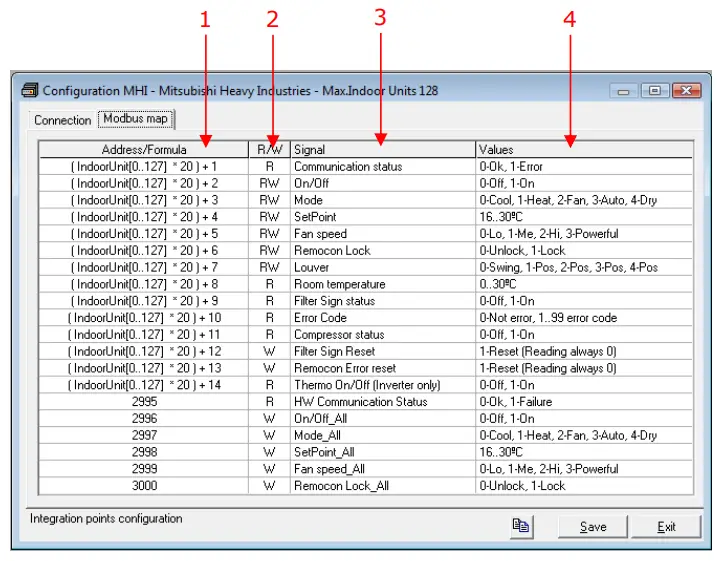Click the R/W column header
This screenshot has width=719, height=561.
click(270, 150)
